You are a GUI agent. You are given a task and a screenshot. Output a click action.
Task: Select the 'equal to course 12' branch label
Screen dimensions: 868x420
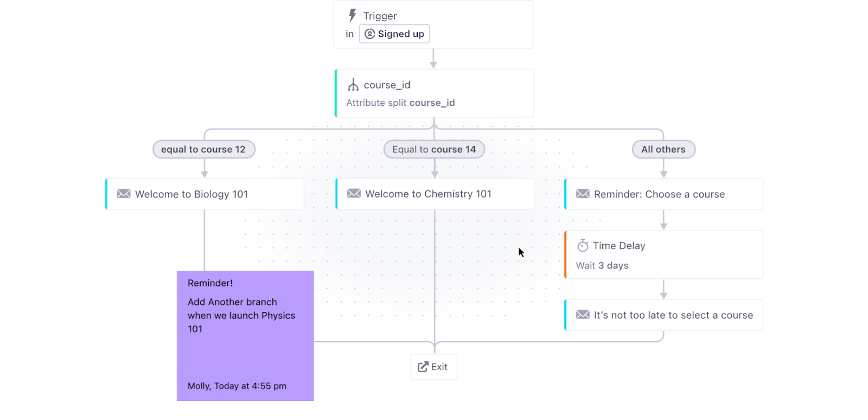coord(204,149)
